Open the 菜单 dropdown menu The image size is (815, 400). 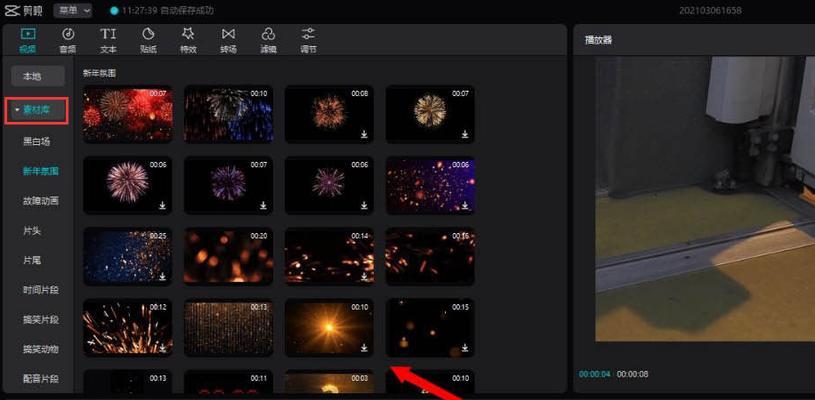(x=72, y=10)
